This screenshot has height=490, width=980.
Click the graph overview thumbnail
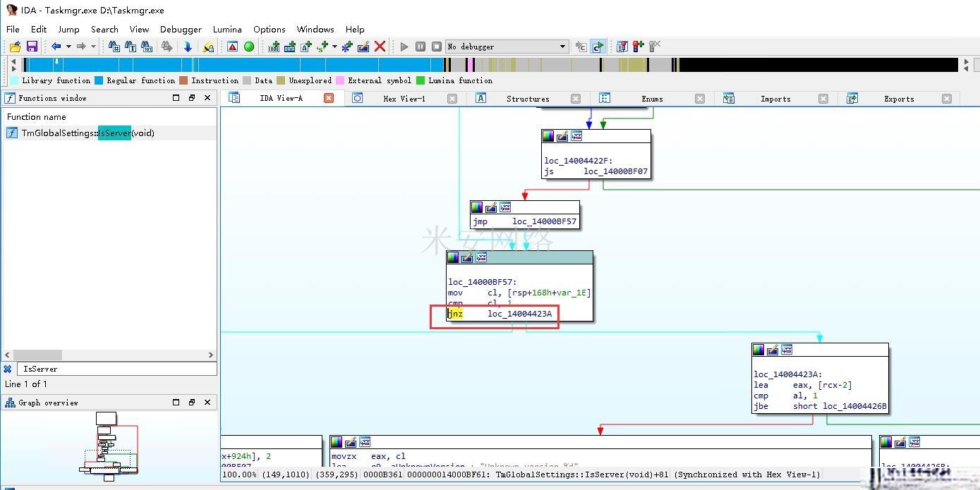(x=109, y=446)
